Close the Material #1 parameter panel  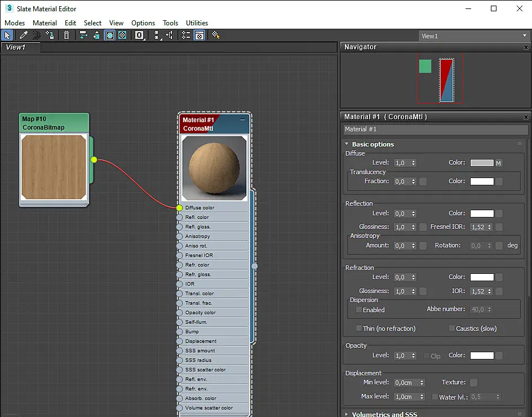tap(526, 117)
